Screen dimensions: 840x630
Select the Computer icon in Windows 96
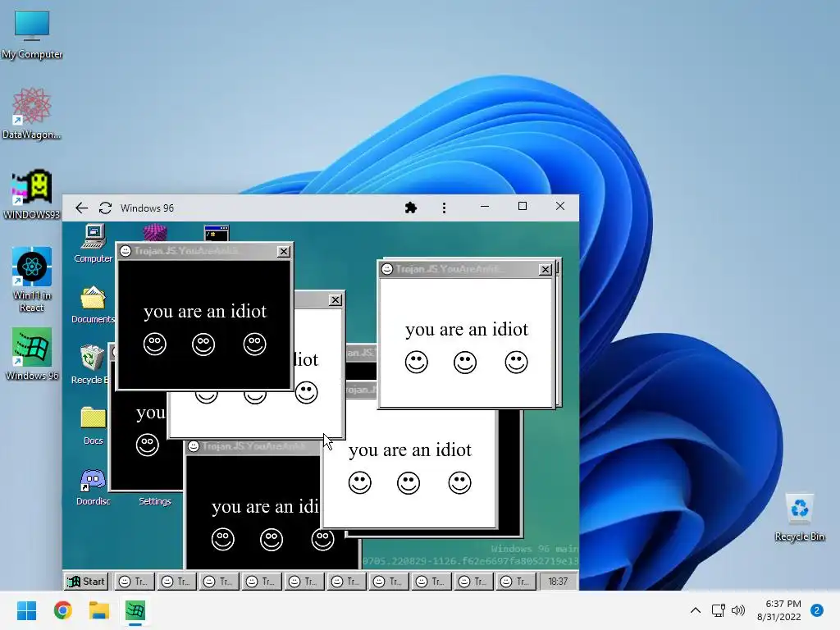point(94,244)
